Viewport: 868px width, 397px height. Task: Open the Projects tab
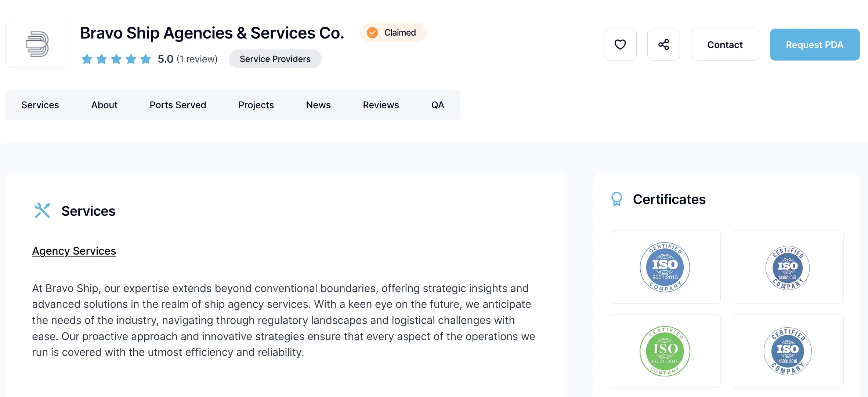point(256,105)
